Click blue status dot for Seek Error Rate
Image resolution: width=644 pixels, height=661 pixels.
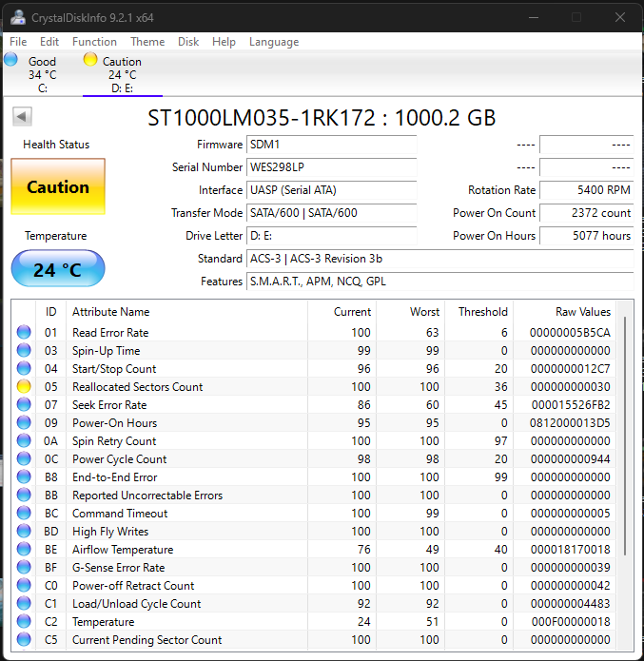(24, 404)
